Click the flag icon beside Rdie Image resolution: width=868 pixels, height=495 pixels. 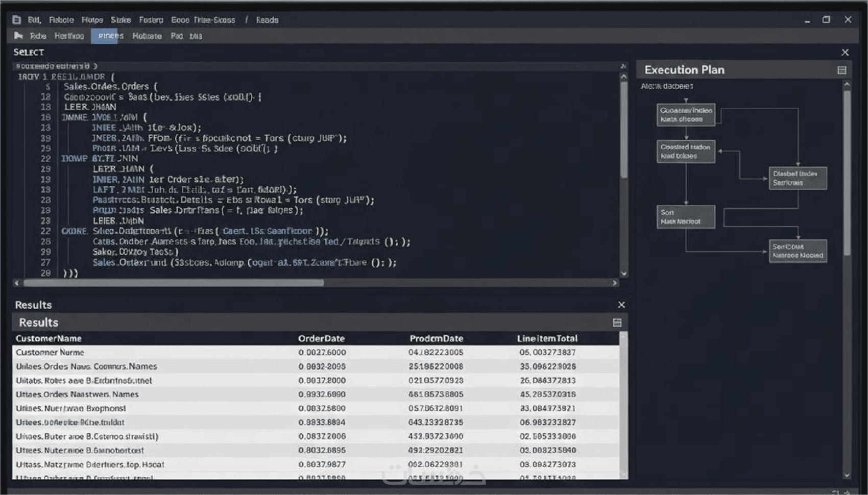19,36
